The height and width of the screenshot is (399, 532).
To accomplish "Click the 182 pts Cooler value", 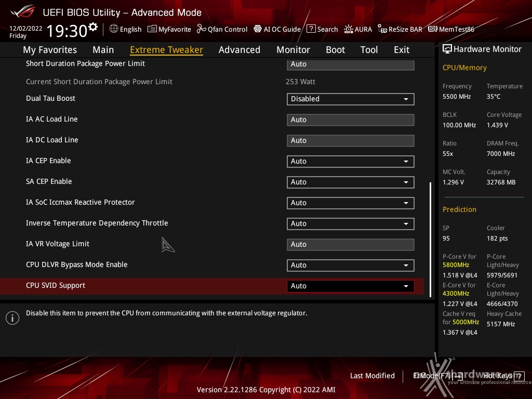I will pyautogui.click(x=497, y=238).
